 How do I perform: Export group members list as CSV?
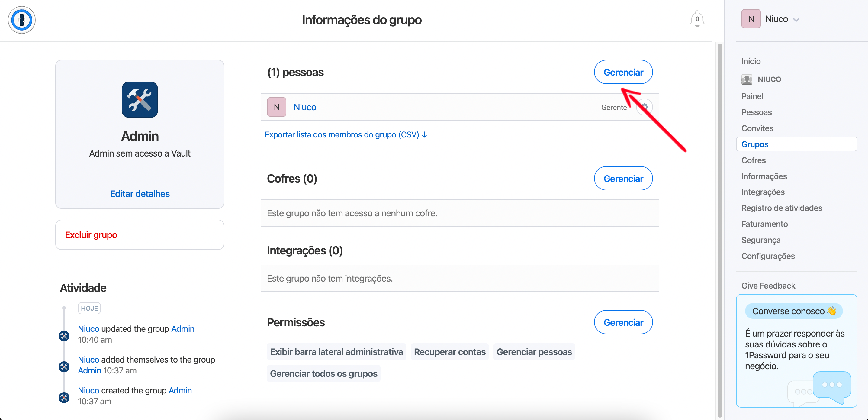pos(346,134)
